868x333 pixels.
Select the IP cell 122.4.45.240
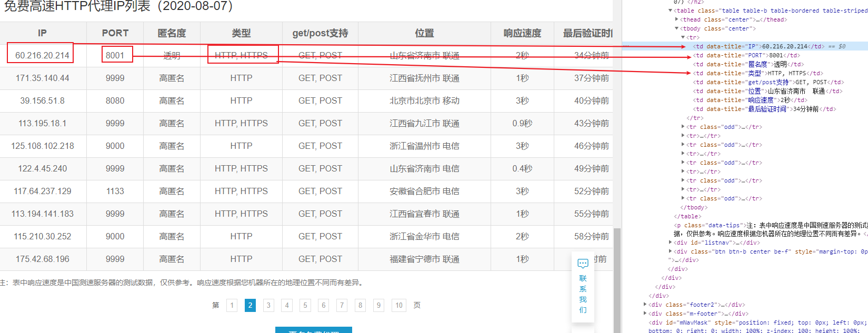(43, 168)
